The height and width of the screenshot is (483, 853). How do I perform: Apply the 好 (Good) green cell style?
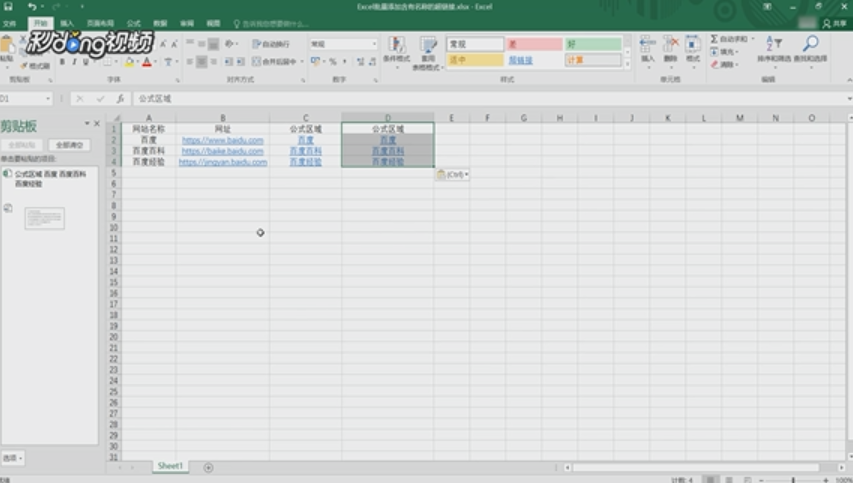(593, 44)
